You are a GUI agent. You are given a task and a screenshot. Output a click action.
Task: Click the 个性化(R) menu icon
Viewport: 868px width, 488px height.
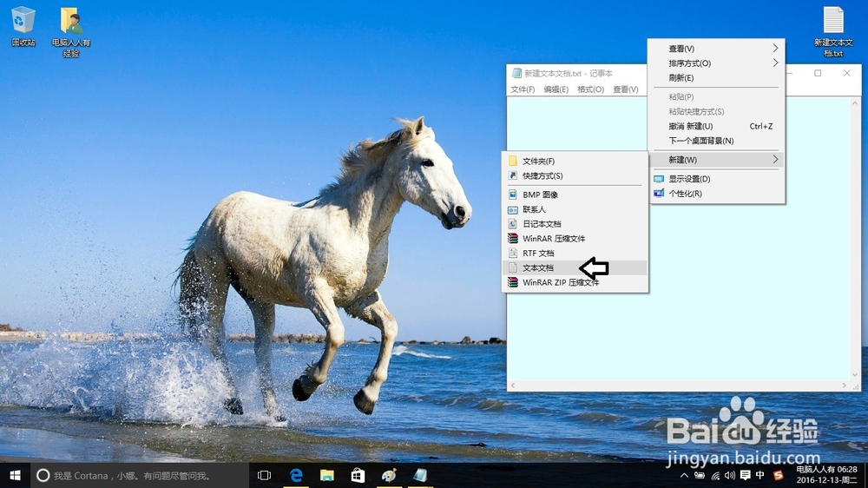point(659,194)
